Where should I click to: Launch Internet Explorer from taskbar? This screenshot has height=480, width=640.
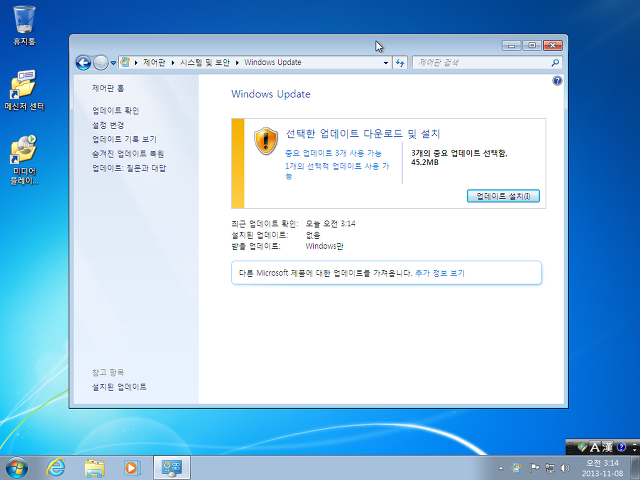(56, 468)
